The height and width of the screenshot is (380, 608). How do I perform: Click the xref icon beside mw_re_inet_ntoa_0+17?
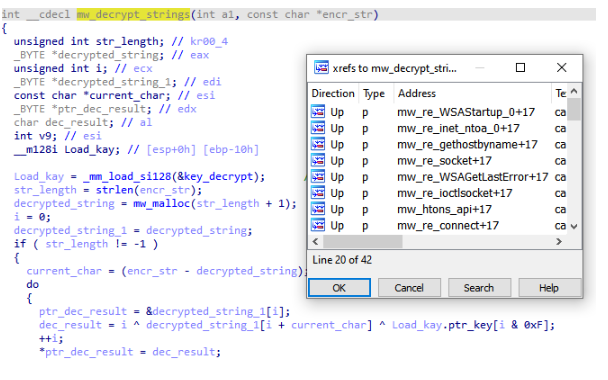(x=318, y=128)
